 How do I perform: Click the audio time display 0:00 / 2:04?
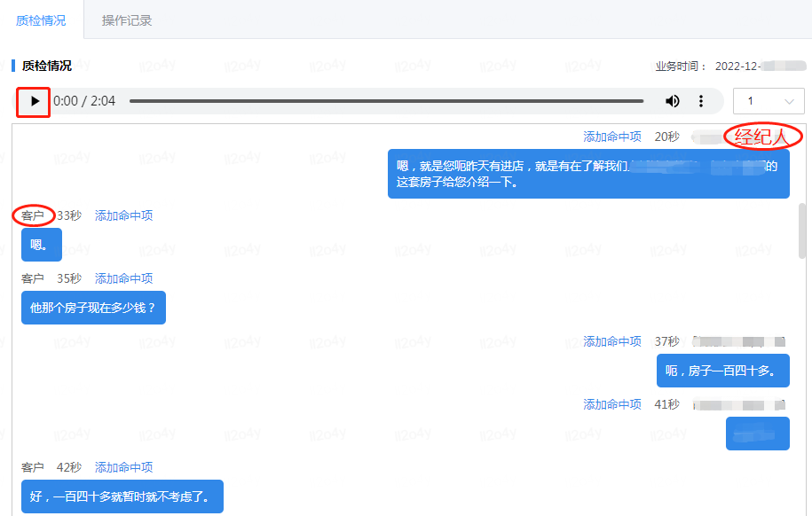84,101
